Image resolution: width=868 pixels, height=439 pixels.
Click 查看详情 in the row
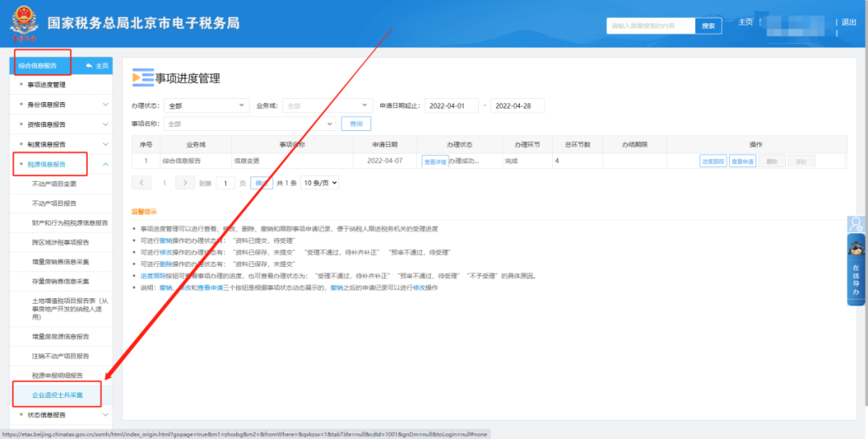(435, 162)
